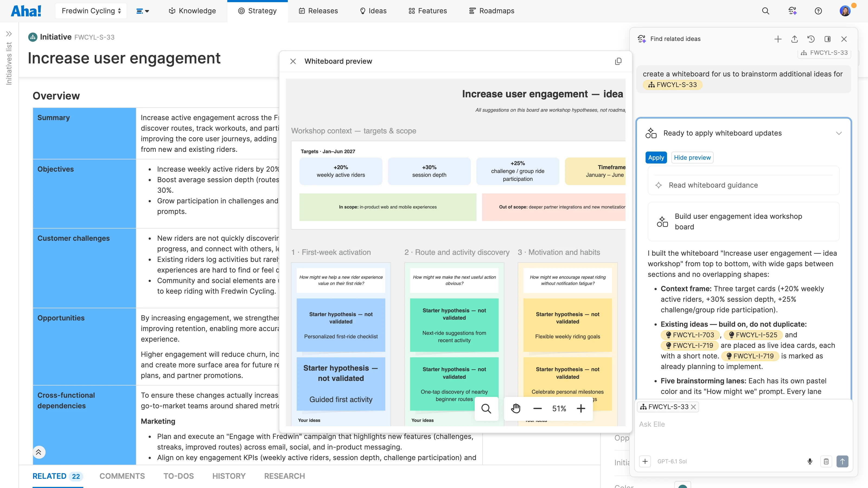Click the FWCYL-S-33 reference tag in chat header
Image resolution: width=868 pixels, height=488 pixels.
(x=824, y=53)
